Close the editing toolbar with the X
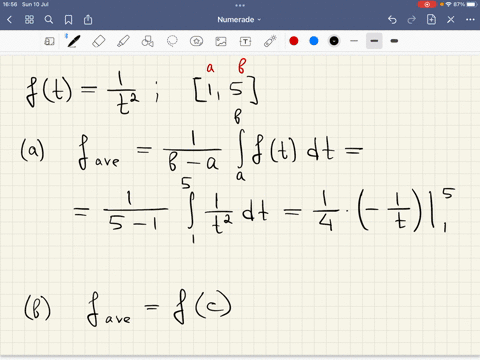 (451, 20)
